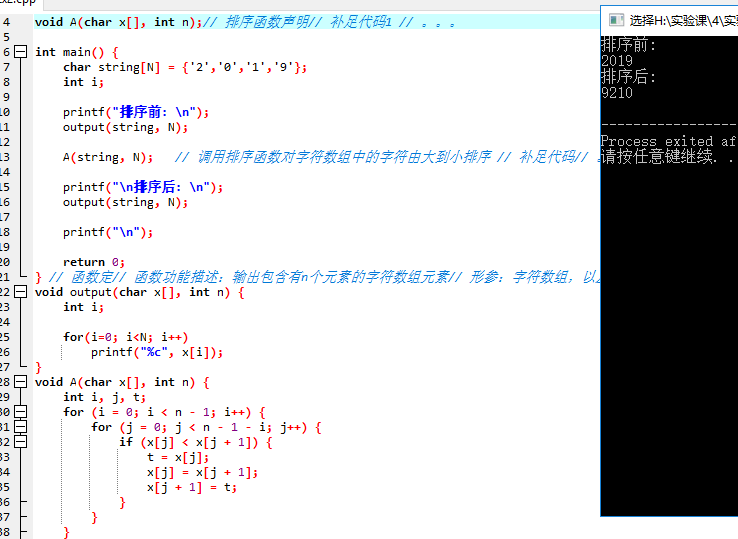Click 'x[j + 1] = t;' on line 35
738x539 pixels.
[192, 487]
